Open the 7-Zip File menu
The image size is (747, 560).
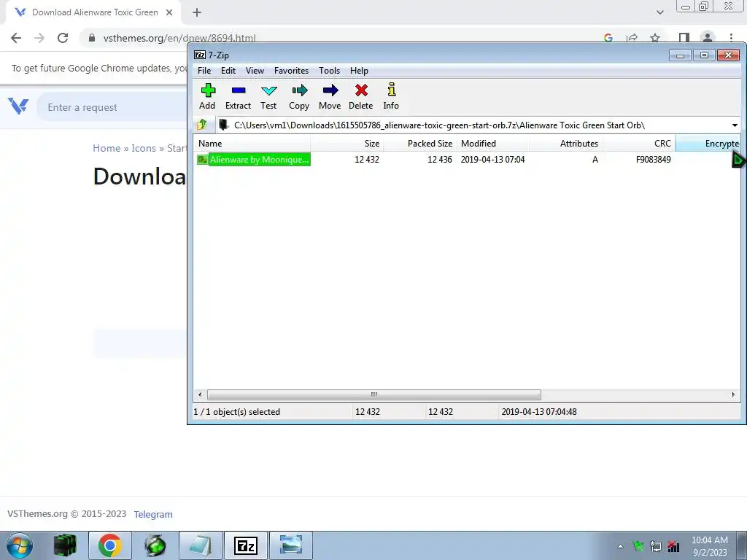204,71
